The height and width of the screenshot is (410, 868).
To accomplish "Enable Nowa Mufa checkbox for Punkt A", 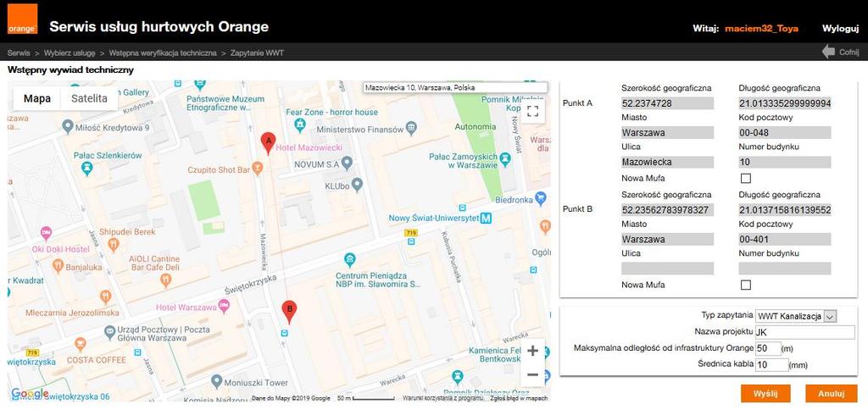I will click(746, 178).
